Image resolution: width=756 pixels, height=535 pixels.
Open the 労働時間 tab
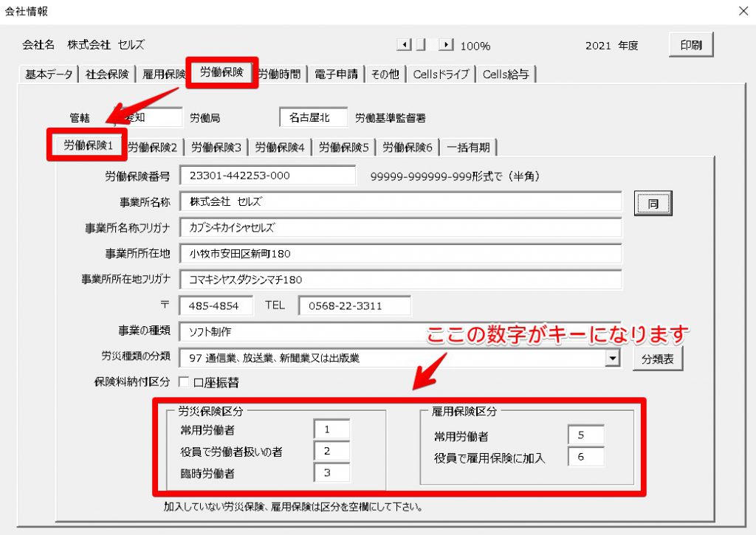[x=280, y=75]
